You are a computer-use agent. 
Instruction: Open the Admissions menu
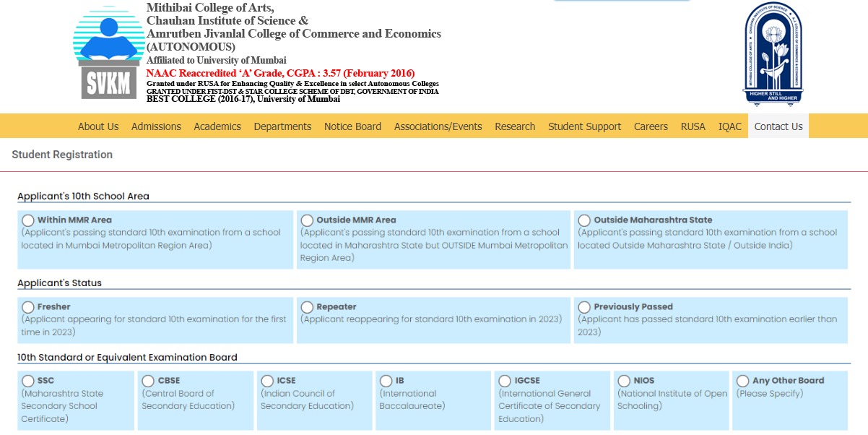(x=156, y=126)
